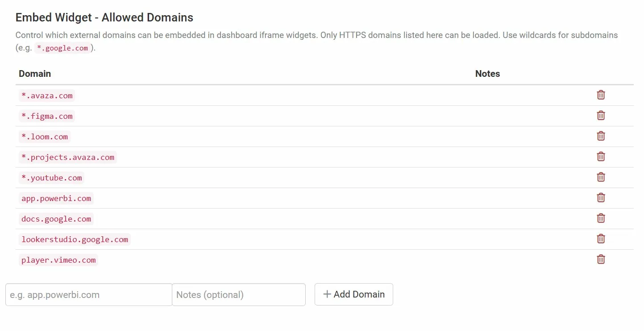Click the Add Domain button

point(353,294)
